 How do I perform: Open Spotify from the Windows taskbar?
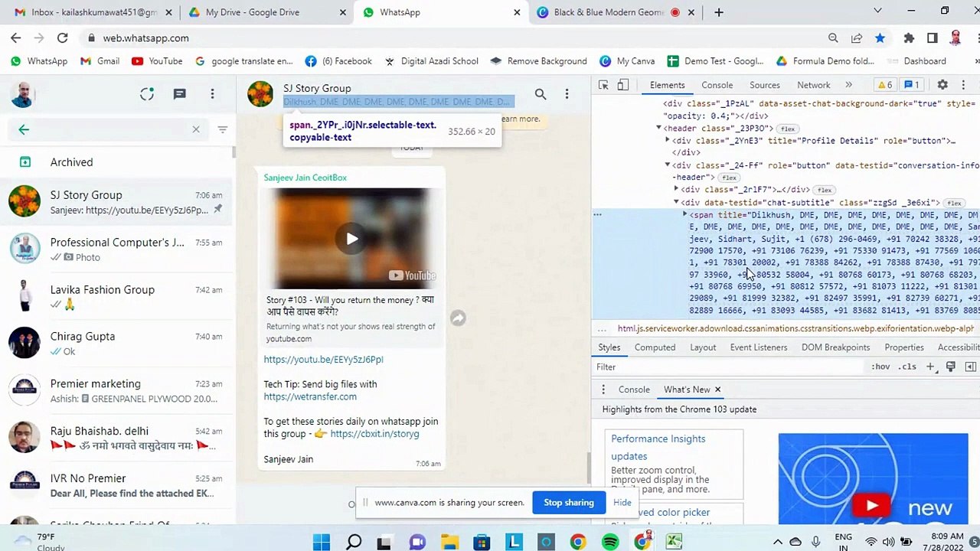[610, 543]
